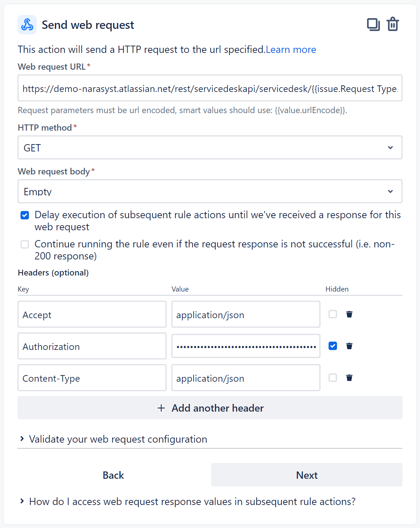Click the plus icon to add a header
The width and height of the screenshot is (420, 528).
pos(161,408)
